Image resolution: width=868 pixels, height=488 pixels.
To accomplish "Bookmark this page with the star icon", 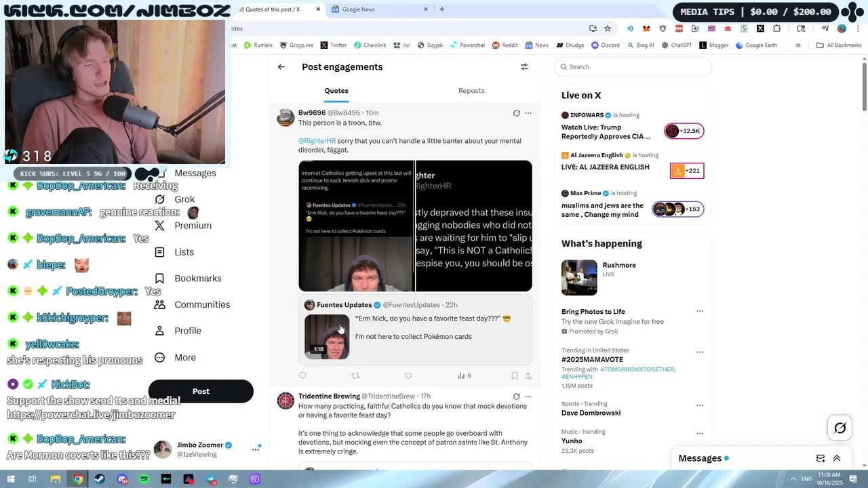I will (608, 28).
